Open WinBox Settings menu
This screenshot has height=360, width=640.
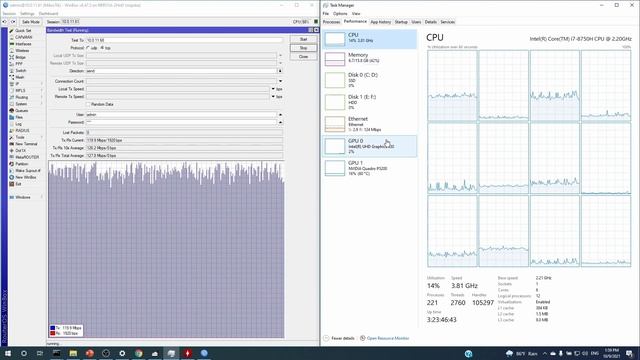point(27,13)
